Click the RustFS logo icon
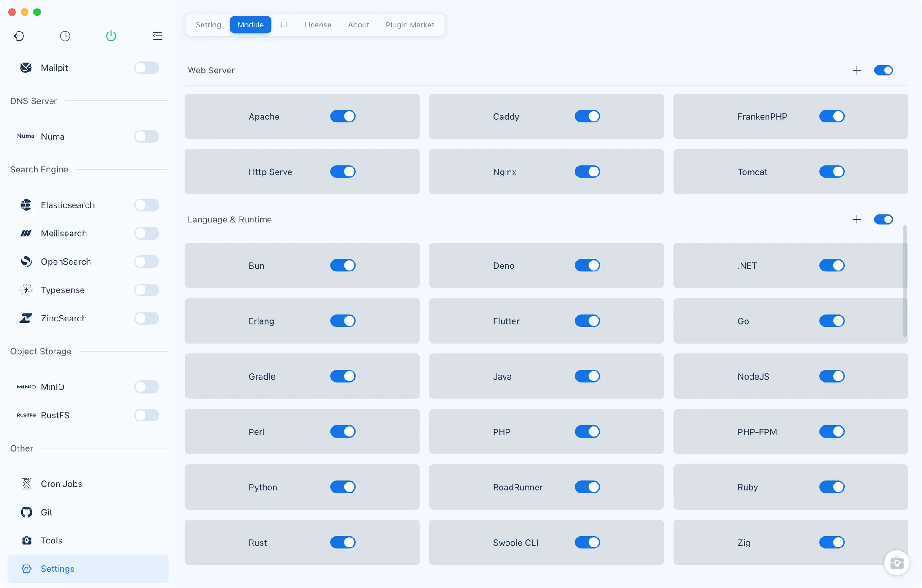This screenshot has width=922, height=588. coord(26,415)
